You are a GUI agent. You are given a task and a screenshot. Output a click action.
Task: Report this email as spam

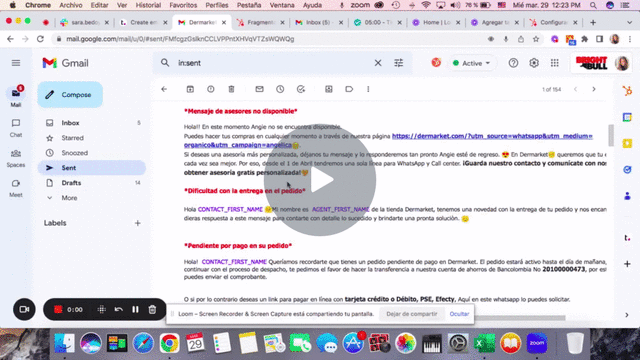(x=211, y=89)
